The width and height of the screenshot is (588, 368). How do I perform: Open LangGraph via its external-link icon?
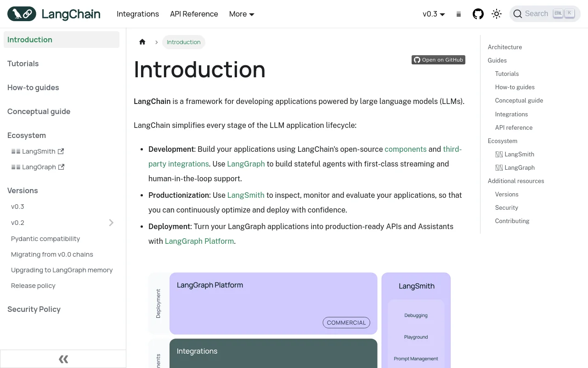click(x=61, y=167)
